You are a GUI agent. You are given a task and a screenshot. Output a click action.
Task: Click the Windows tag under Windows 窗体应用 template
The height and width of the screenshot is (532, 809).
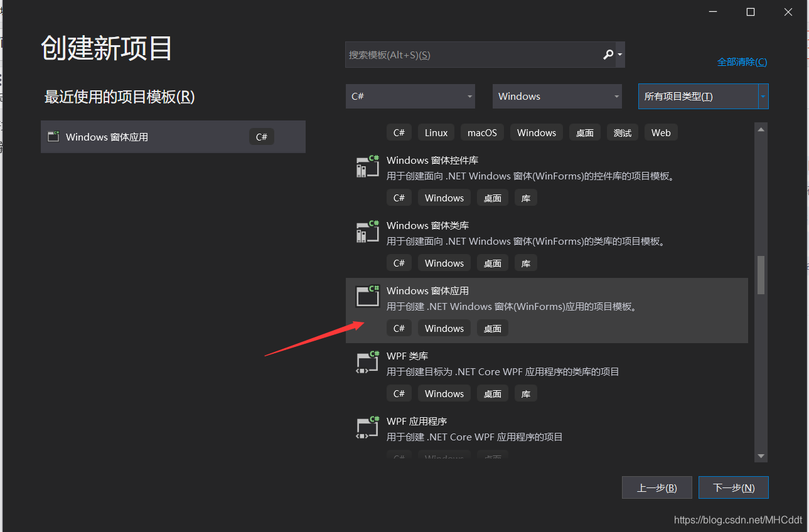tap(444, 328)
